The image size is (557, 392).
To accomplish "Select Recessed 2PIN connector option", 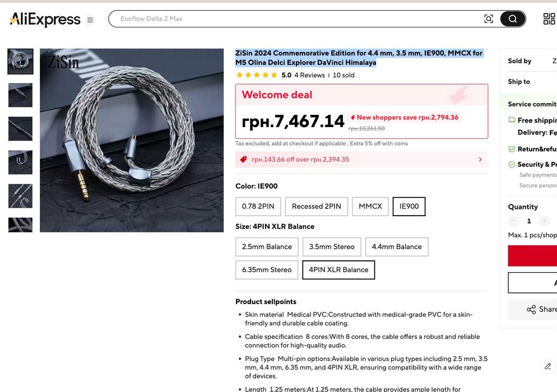I will (317, 206).
